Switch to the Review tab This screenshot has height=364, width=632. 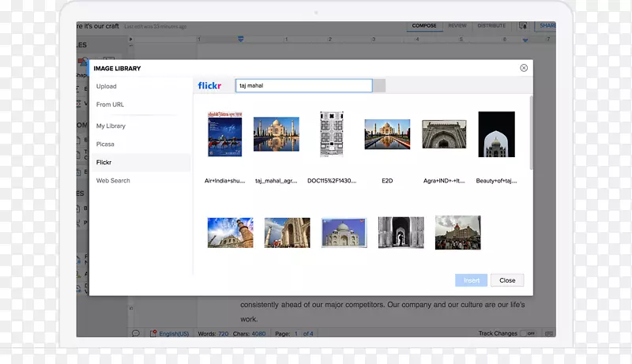pos(457,26)
